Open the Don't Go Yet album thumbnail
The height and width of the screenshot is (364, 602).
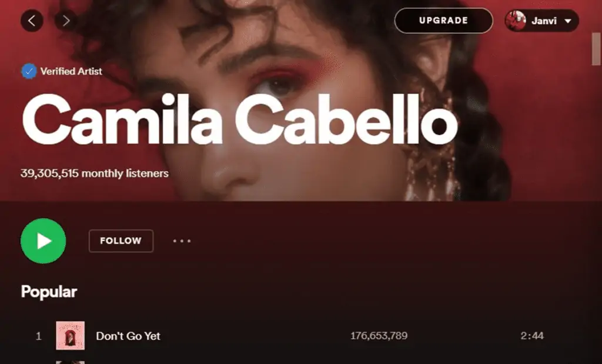point(71,336)
